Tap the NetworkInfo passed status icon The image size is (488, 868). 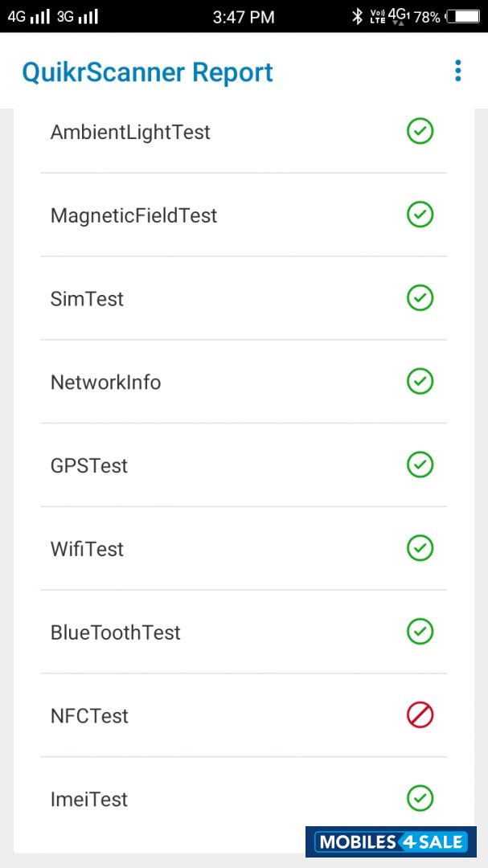point(420,381)
